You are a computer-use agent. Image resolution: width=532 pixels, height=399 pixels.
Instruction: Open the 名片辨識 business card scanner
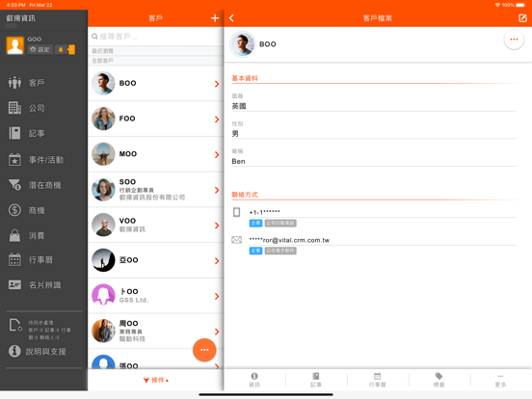(35, 285)
